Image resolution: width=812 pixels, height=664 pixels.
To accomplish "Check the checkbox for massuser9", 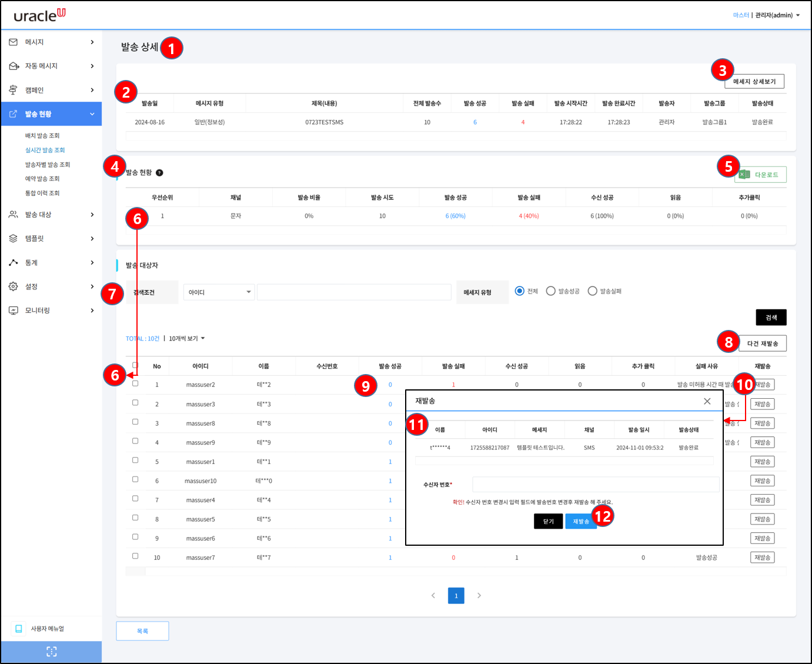I will (135, 441).
